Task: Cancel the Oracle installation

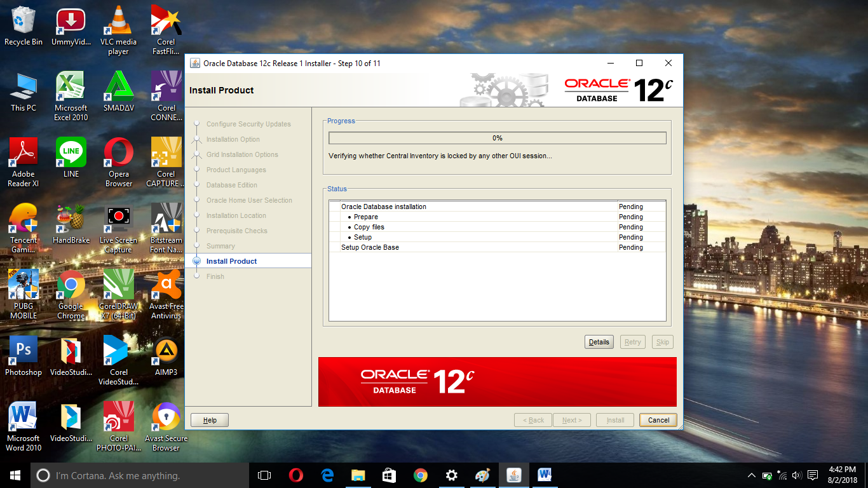Action: tap(658, 419)
